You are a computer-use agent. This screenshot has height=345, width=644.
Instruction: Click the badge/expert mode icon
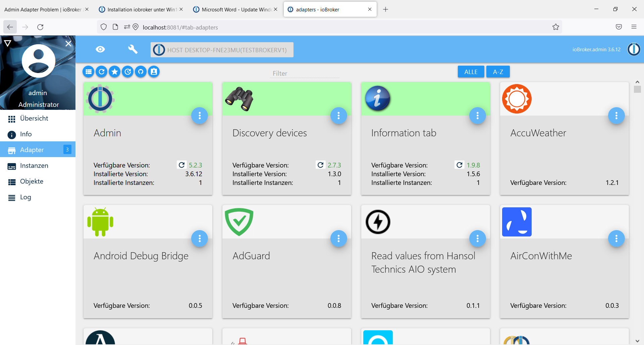click(154, 72)
